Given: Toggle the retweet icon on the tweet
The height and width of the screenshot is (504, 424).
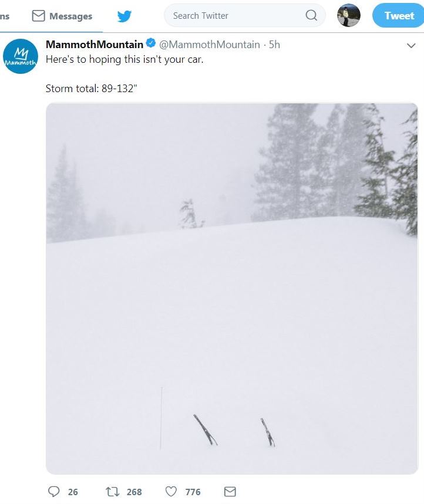Looking at the screenshot, I should [x=111, y=492].
